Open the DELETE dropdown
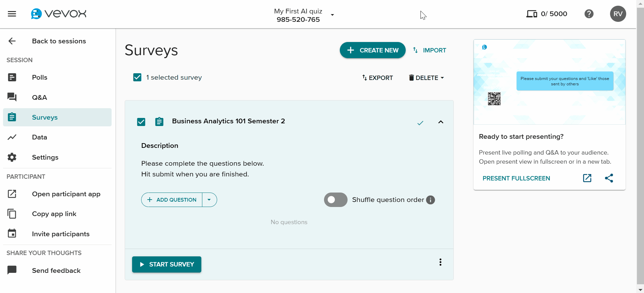The image size is (644, 293). coord(426,78)
